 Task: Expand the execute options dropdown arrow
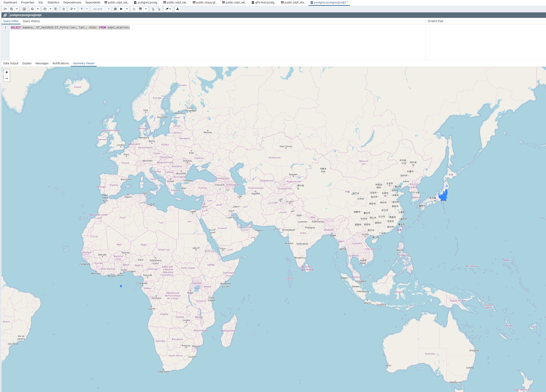tap(127, 9)
